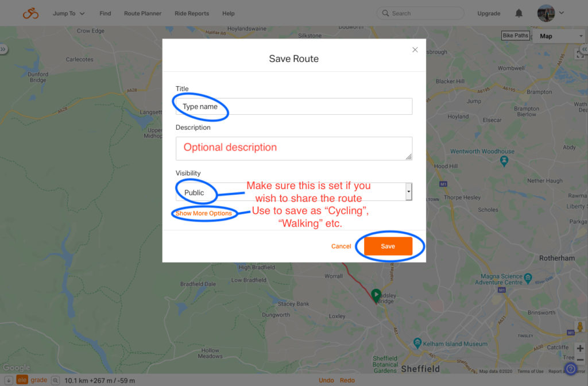Screen dimensions: 588x386
Task: Open the notifications bell
Action: tap(519, 14)
